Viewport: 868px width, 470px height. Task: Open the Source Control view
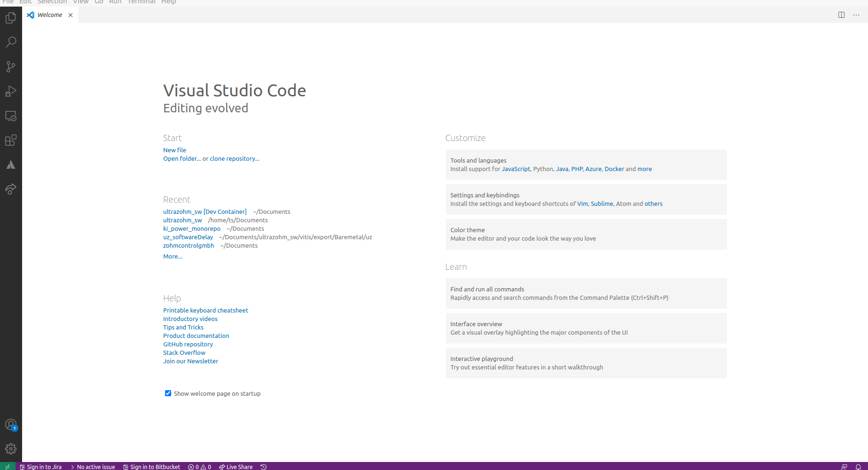10,67
